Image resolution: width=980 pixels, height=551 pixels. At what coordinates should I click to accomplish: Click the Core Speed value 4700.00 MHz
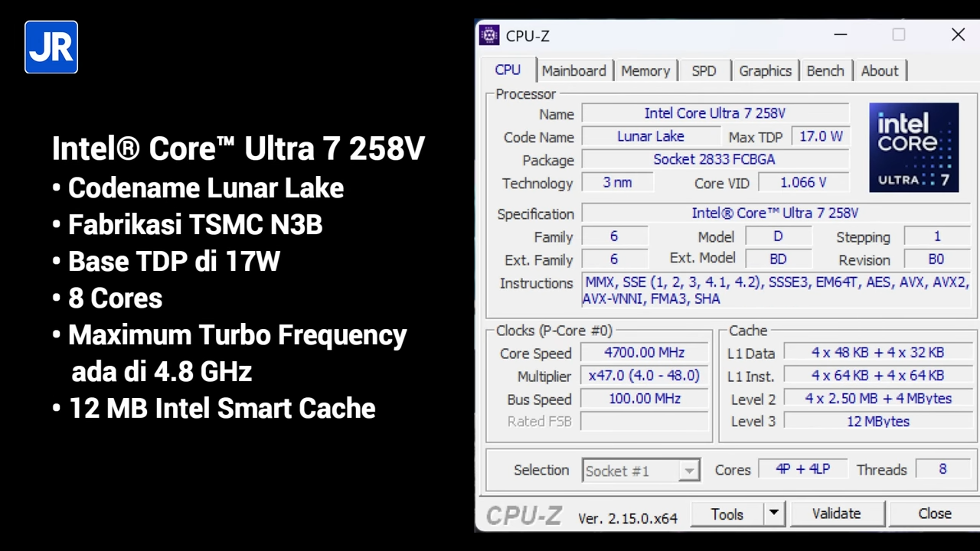(x=645, y=353)
